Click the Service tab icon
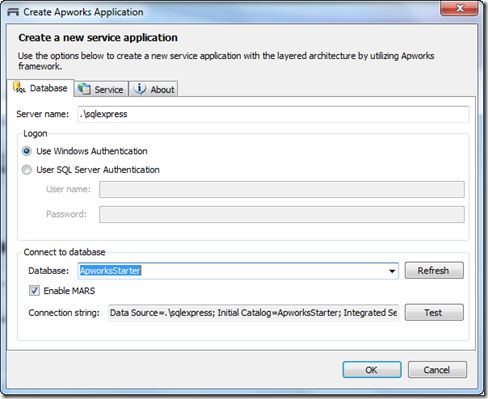The height and width of the screenshot is (399, 488). (84, 89)
